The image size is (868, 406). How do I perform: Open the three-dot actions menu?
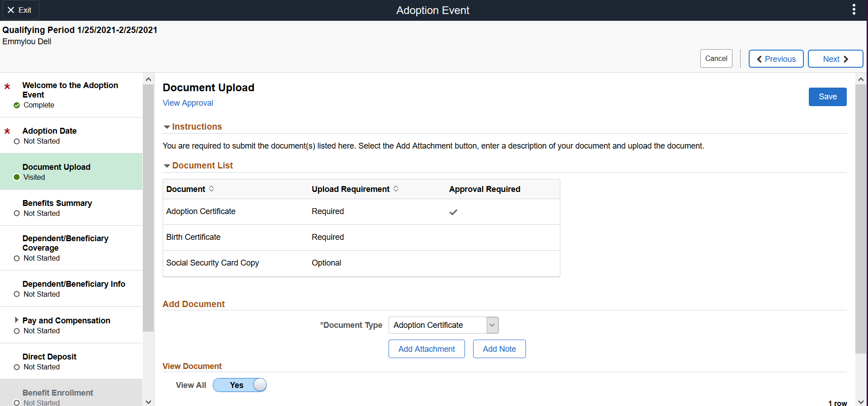(x=854, y=10)
